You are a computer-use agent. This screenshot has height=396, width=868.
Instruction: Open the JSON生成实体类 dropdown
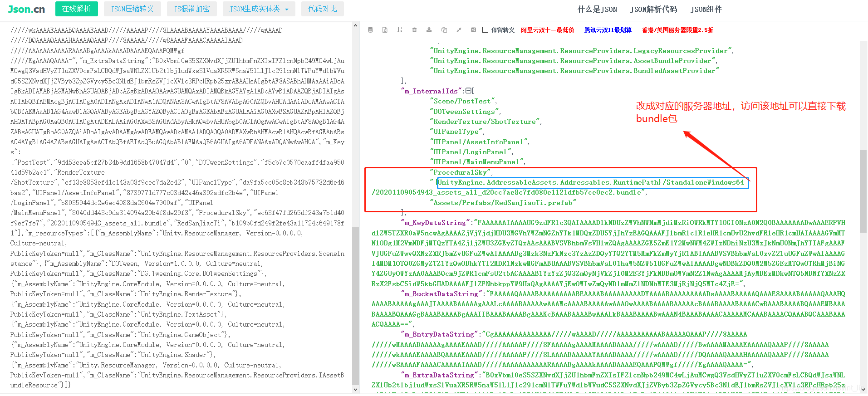tap(259, 9)
